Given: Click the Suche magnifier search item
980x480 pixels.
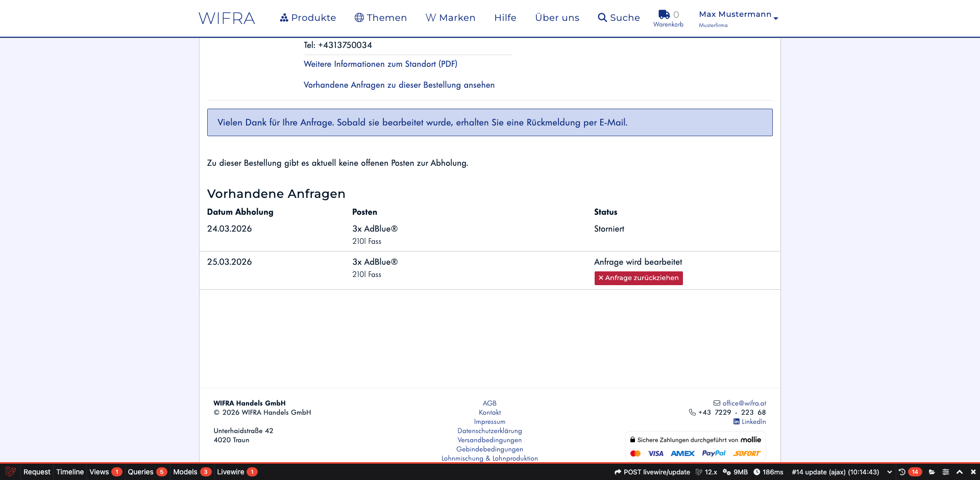Looking at the screenshot, I should click(619, 18).
